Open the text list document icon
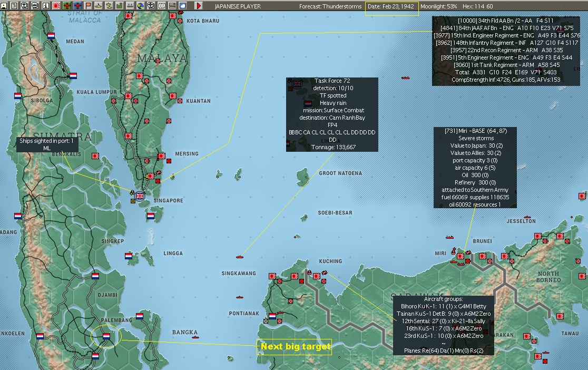The image size is (588, 370). point(14,6)
